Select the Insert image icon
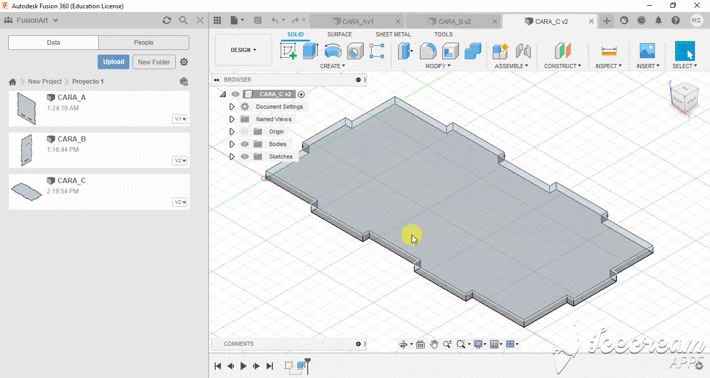The image size is (710, 378). coord(648,51)
